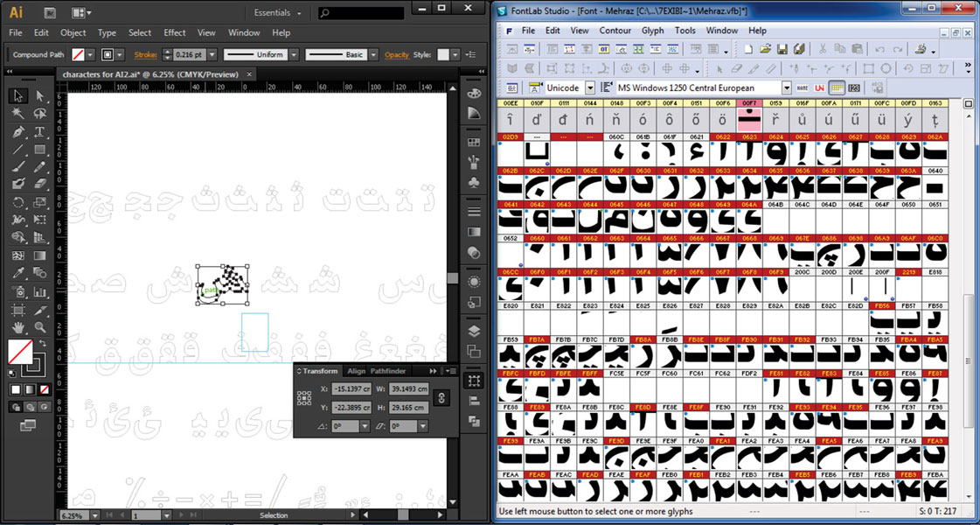Open the Contour menu in FontLab
The height and width of the screenshot is (525, 980).
pos(615,30)
